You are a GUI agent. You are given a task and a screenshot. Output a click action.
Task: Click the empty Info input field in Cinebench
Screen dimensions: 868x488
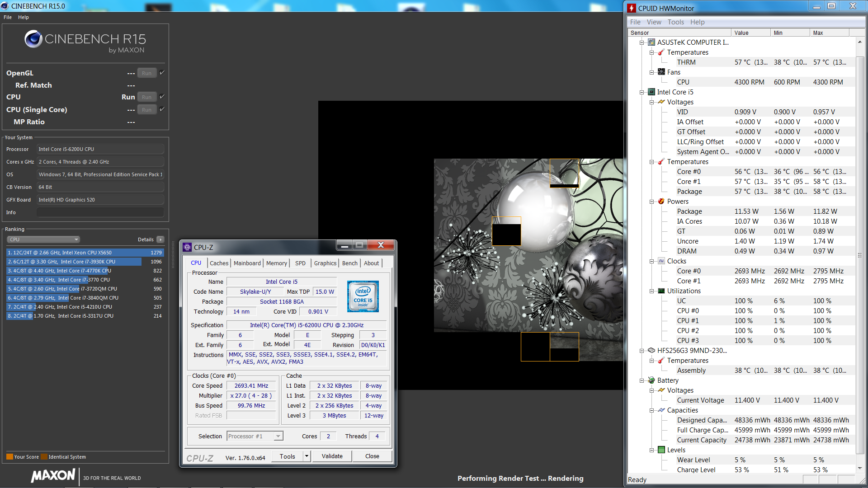100,212
